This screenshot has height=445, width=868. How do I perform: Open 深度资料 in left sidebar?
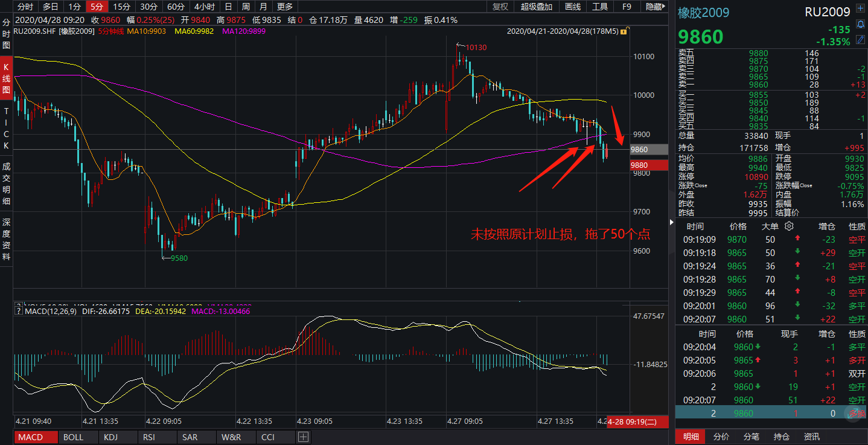pos(6,239)
